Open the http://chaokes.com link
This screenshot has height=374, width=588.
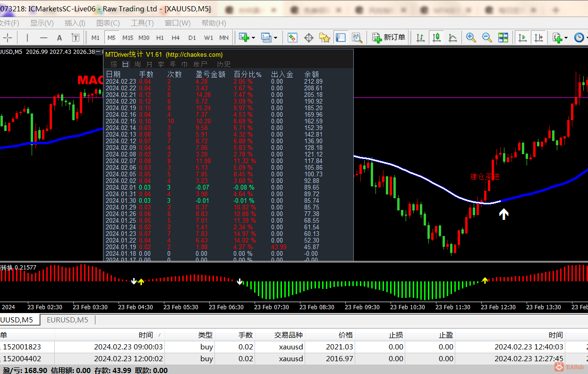(194, 54)
